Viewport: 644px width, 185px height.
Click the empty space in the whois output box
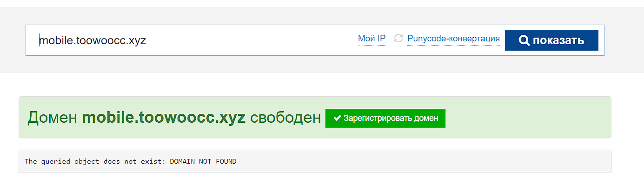(x=423, y=161)
